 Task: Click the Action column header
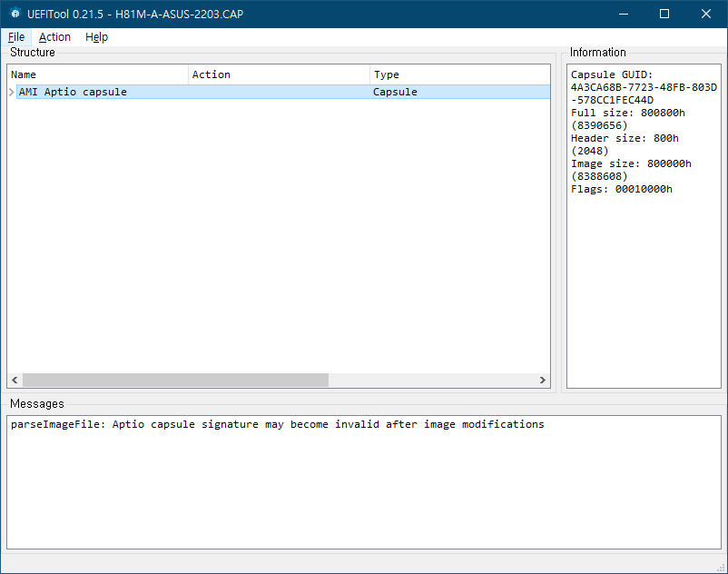pyautogui.click(x=279, y=74)
